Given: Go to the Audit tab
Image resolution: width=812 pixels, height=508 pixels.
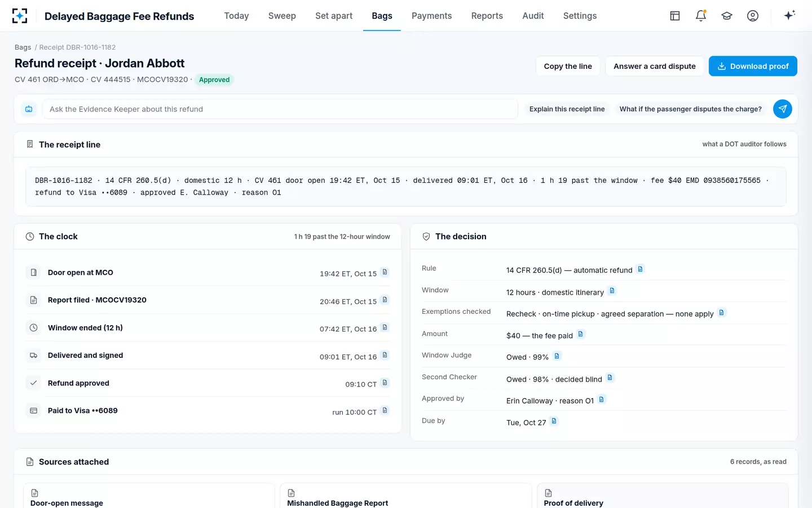Looking at the screenshot, I should 533,16.
